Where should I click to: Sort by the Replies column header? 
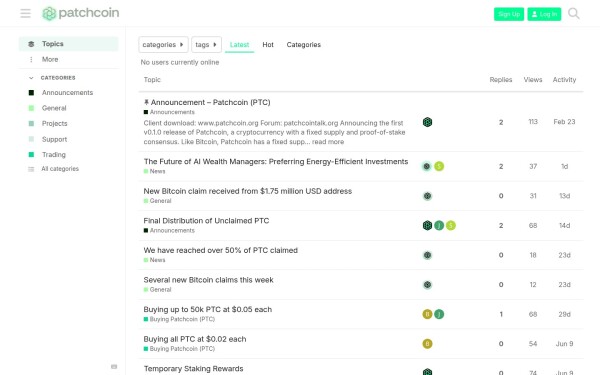[501, 80]
